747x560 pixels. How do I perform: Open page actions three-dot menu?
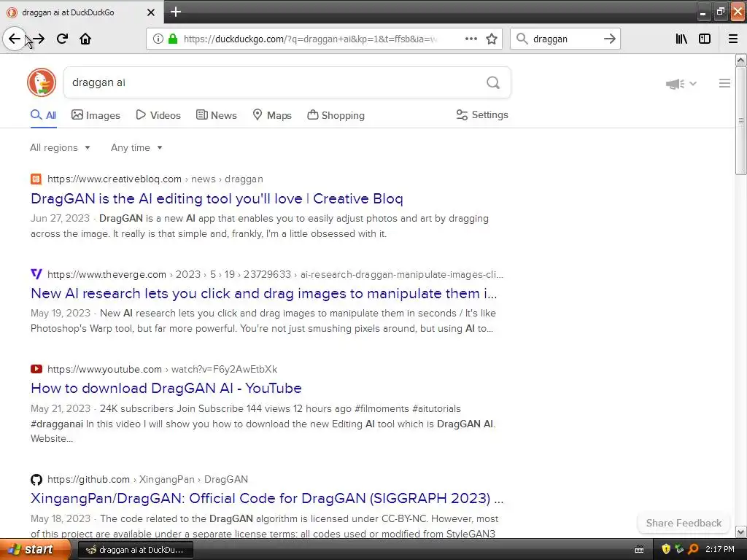(471, 39)
